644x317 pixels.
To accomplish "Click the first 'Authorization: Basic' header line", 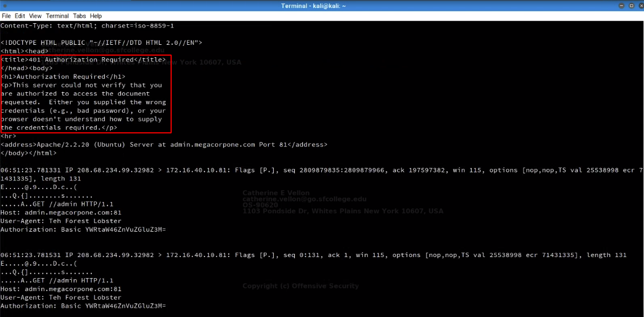I will (x=83, y=230).
